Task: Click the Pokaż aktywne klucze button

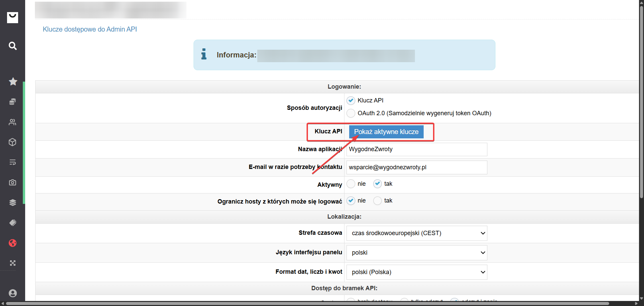Action: pyautogui.click(x=386, y=132)
